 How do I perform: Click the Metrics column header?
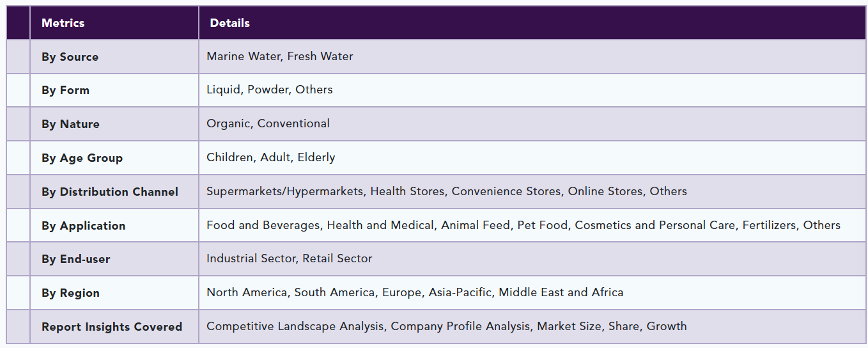tap(63, 23)
